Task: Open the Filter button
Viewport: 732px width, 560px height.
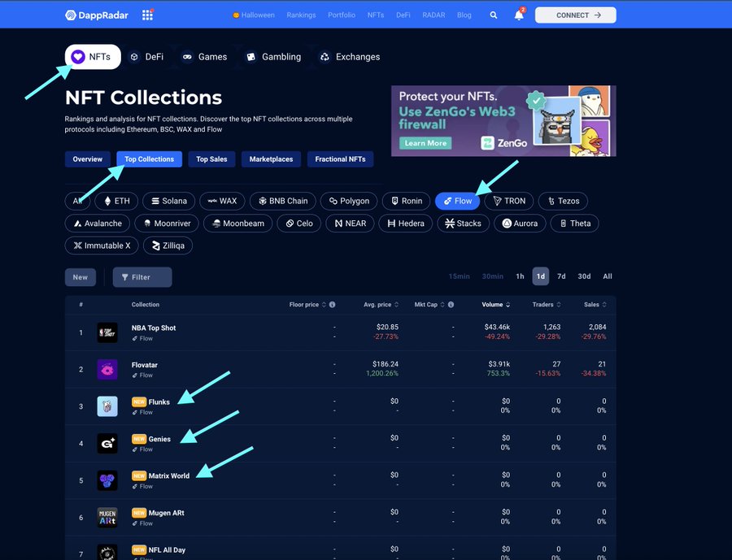Action: tap(142, 277)
